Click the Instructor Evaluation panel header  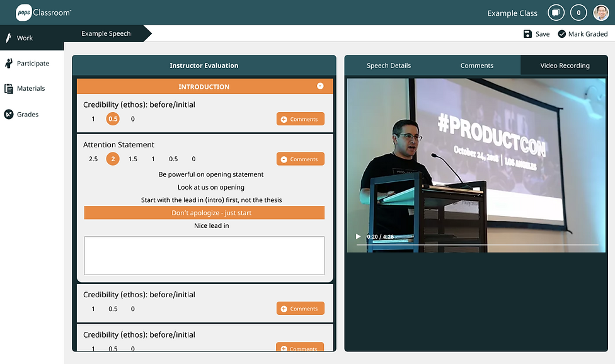(x=204, y=65)
